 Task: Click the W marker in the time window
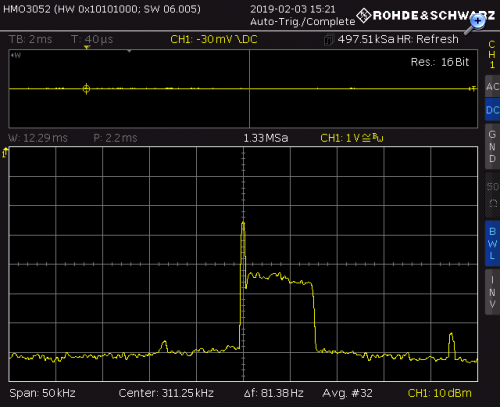16,55
